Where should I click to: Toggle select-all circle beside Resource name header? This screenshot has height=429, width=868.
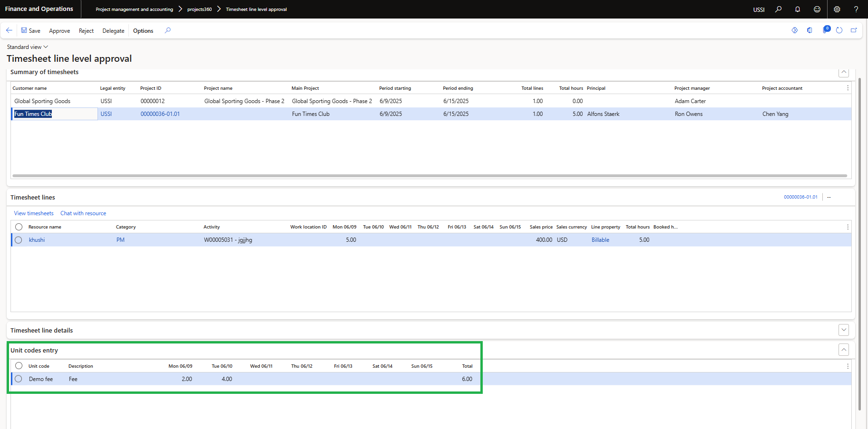click(19, 227)
